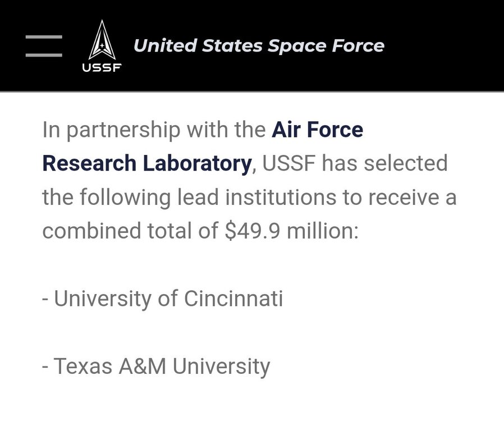504x421 pixels.
Task: Open the hamburger navigation menu
Action: click(x=44, y=45)
